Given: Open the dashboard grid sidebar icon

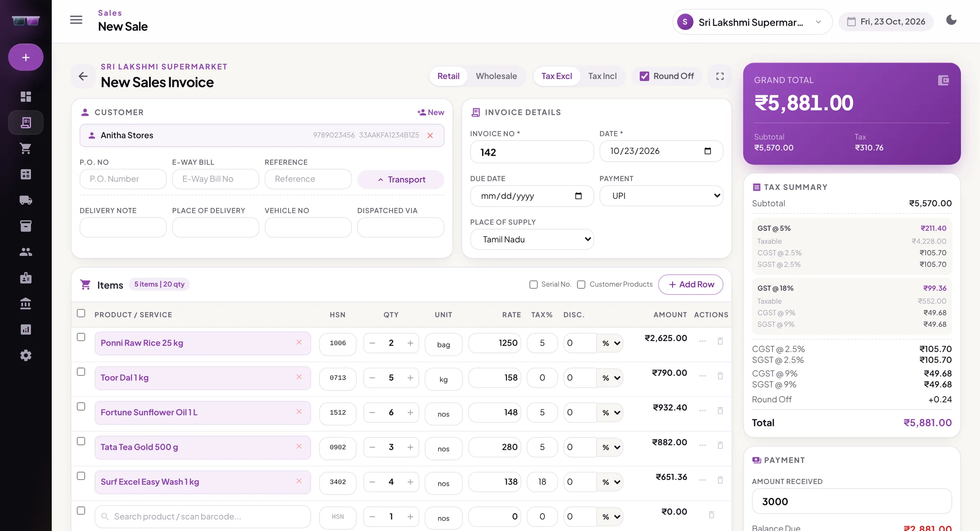Looking at the screenshot, I should point(26,96).
